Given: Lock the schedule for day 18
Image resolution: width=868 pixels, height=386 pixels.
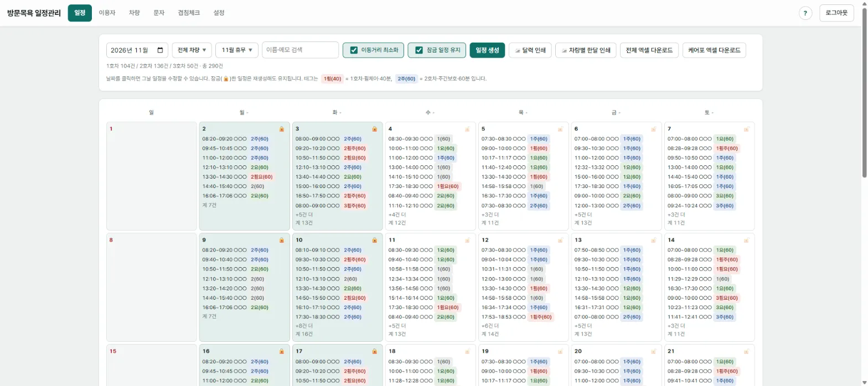Looking at the screenshot, I should pyautogui.click(x=467, y=351).
